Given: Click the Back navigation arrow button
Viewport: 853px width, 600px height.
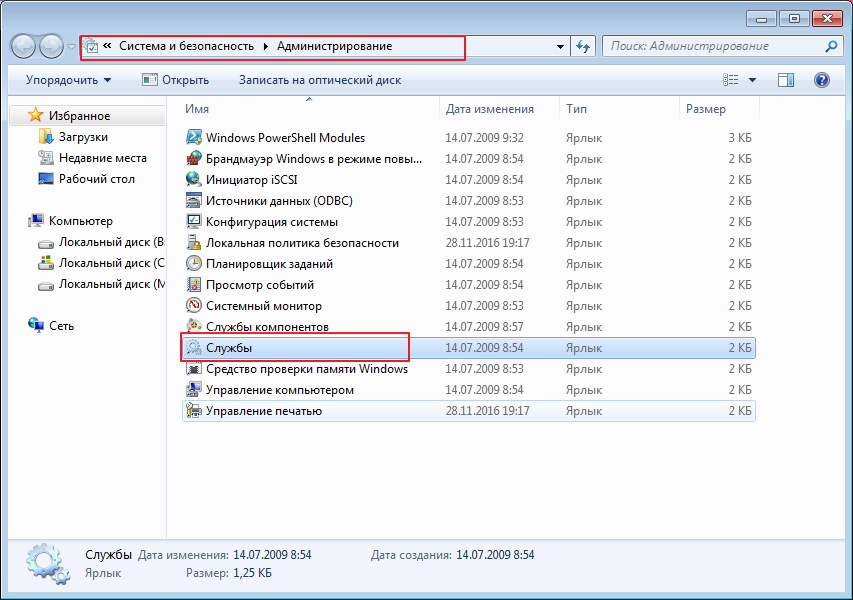Looking at the screenshot, I should [24, 46].
